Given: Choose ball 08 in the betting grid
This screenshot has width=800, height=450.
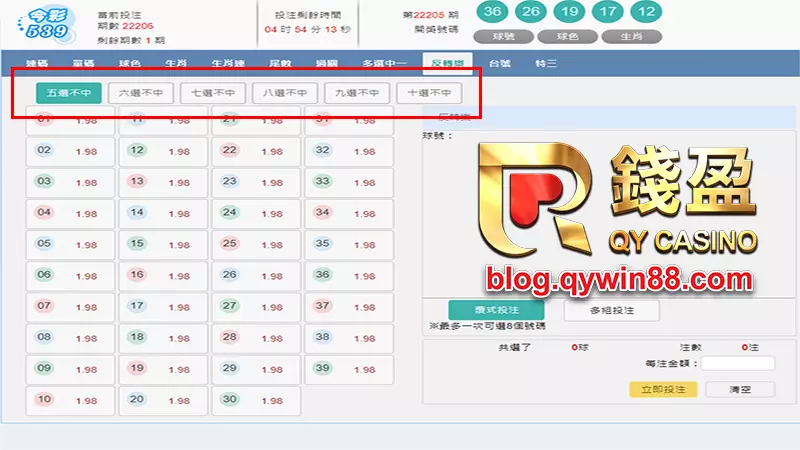Looking at the screenshot, I should point(44,337).
